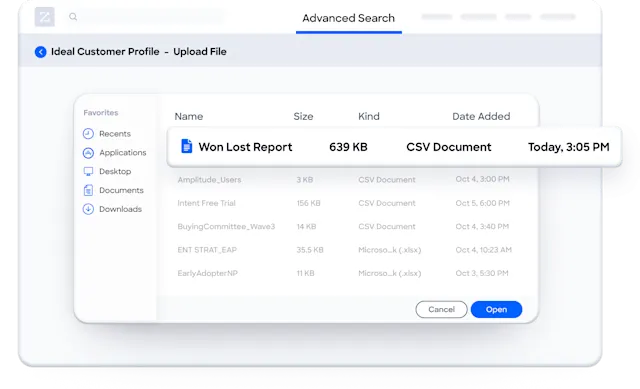Sort by the Name column header
Viewport: 640px width, 389px height.
[189, 116]
